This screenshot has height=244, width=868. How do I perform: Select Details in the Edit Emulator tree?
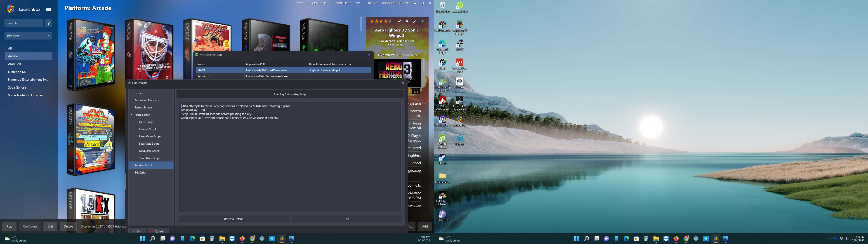151,93
